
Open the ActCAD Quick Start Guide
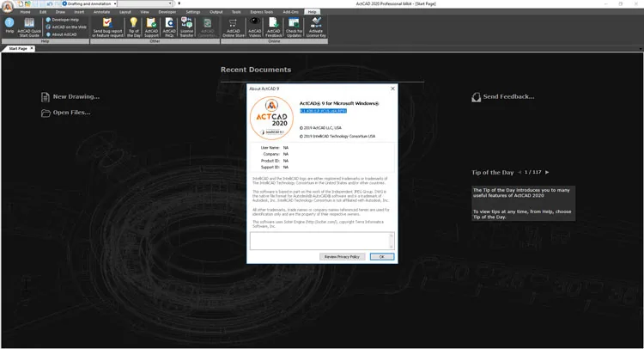[x=29, y=28]
